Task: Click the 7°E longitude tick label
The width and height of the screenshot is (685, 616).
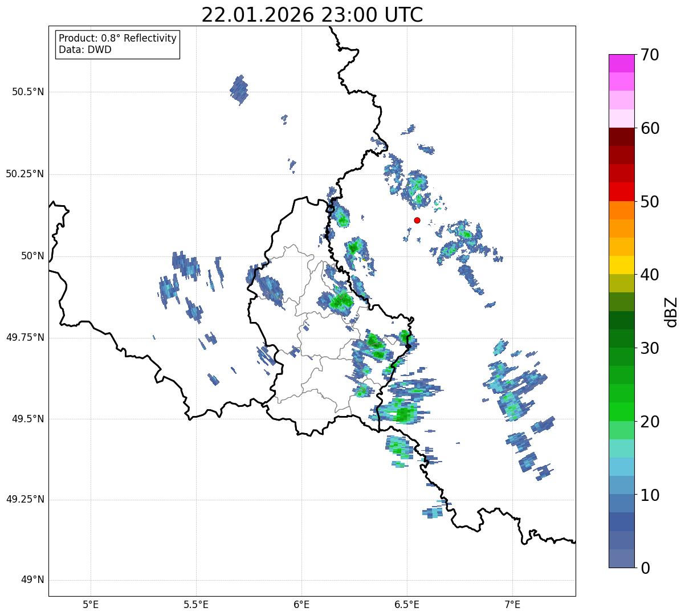Action: pos(512,603)
